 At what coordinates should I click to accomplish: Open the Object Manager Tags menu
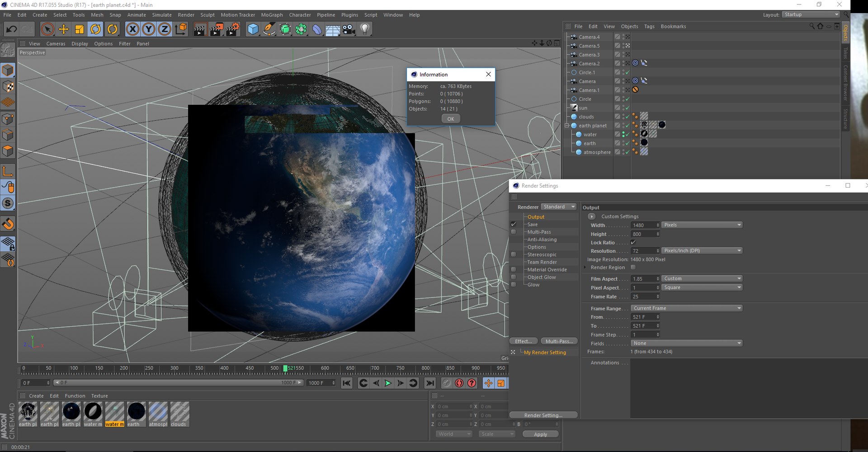point(649,26)
